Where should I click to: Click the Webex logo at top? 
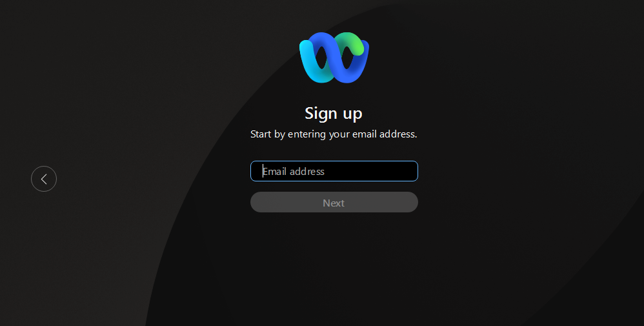(x=334, y=57)
